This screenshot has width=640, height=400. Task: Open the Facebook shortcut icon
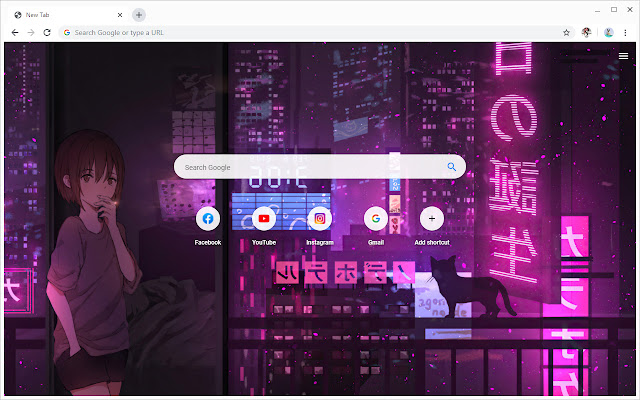pos(208,218)
